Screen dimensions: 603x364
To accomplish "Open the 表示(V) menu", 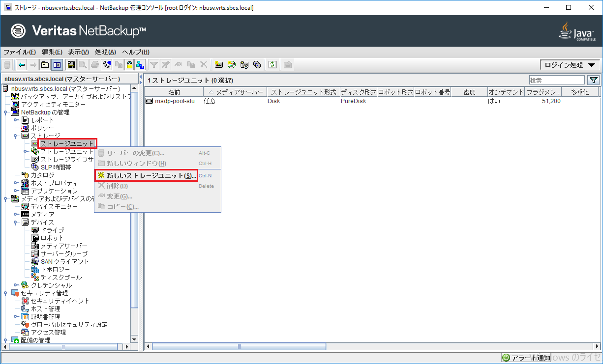I will click(78, 52).
